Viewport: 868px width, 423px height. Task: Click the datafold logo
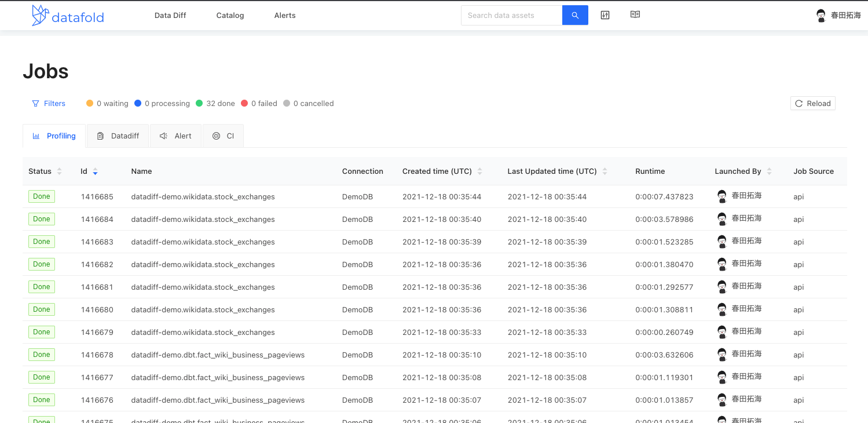(x=67, y=16)
